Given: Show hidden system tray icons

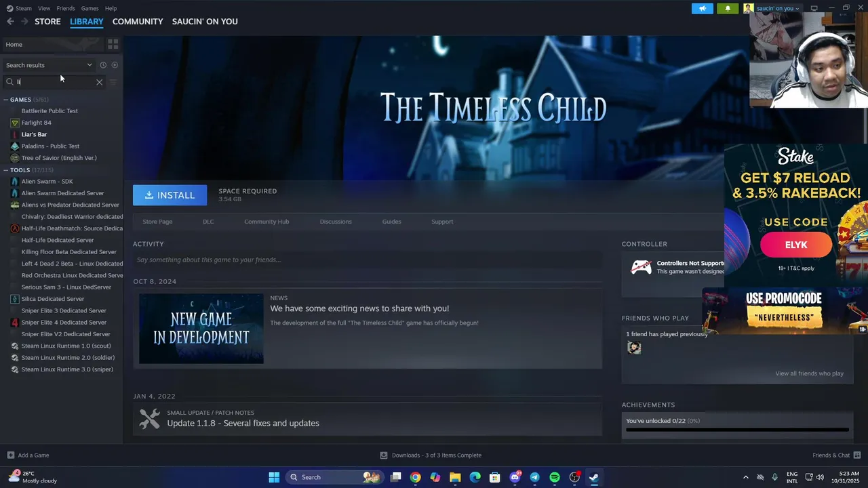Looking at the screenshot, I should (x=746, y=477).
